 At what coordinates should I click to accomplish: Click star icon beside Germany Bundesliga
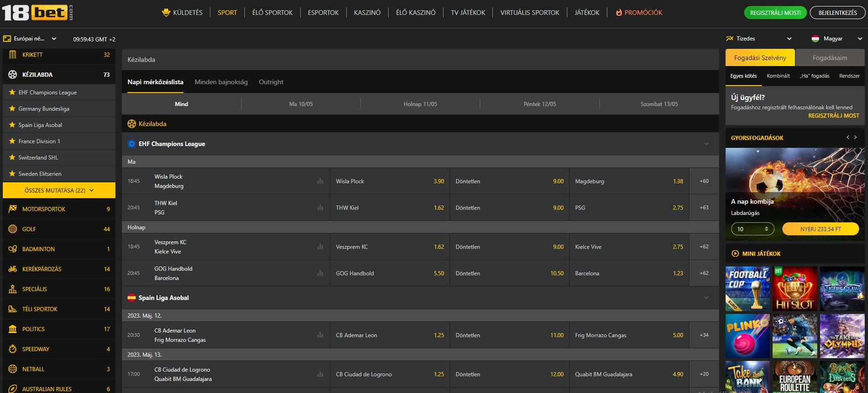point(12,109)
